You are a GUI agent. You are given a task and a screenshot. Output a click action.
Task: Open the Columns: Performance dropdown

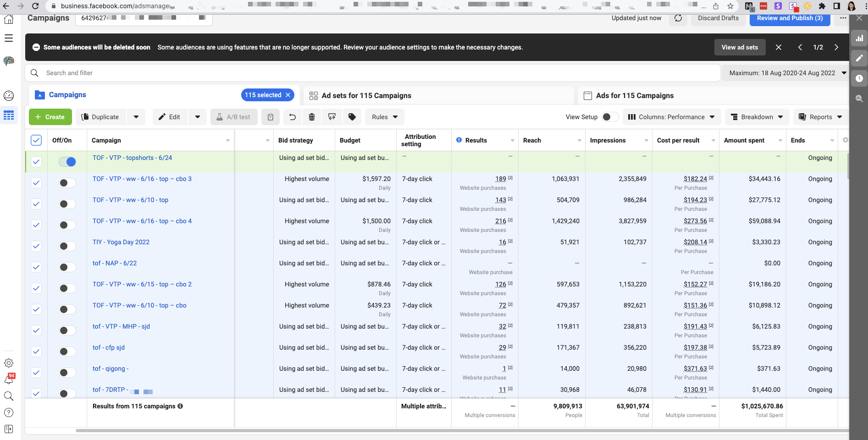coord(671,117)
